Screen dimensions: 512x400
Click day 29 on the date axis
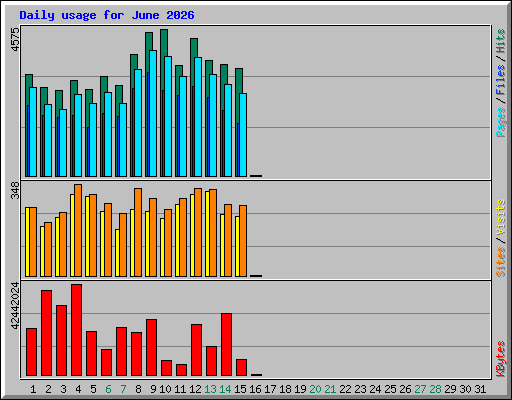450,389
